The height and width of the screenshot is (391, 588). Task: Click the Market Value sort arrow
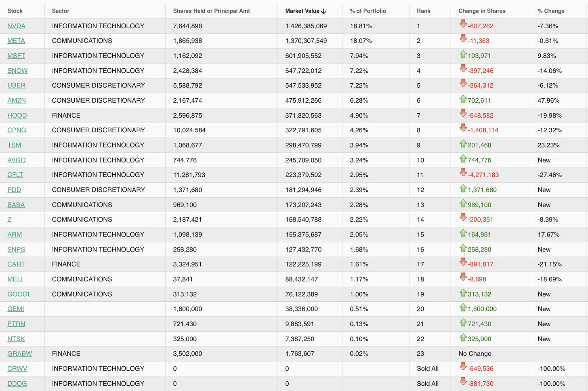323,11
